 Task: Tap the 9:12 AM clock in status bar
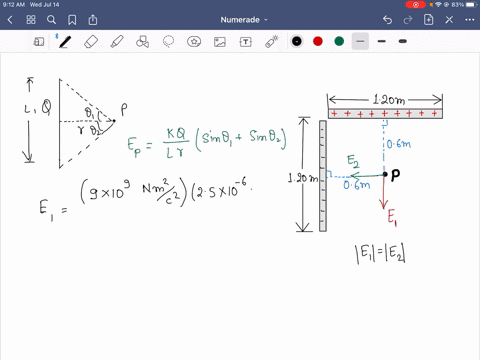coord(14,5)
